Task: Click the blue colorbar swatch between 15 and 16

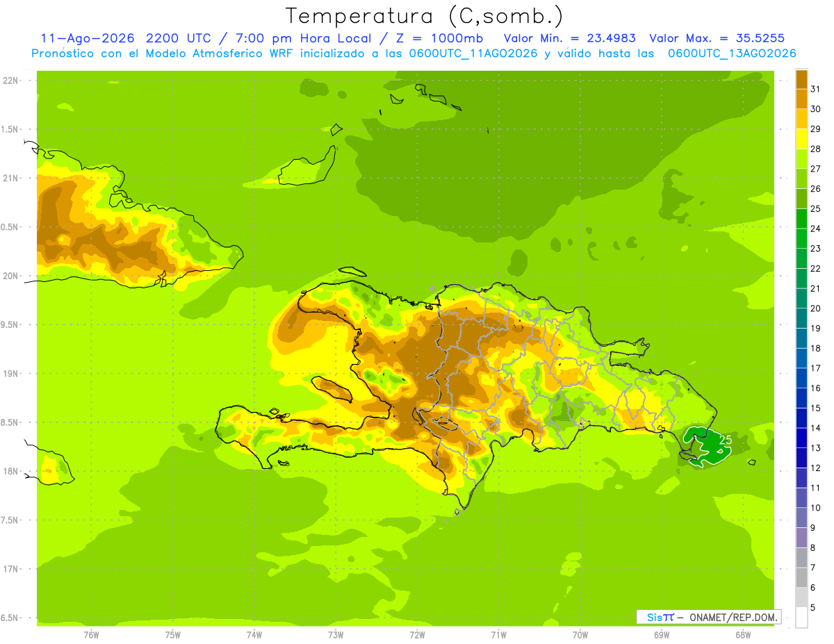Action: tap(801, 398)
